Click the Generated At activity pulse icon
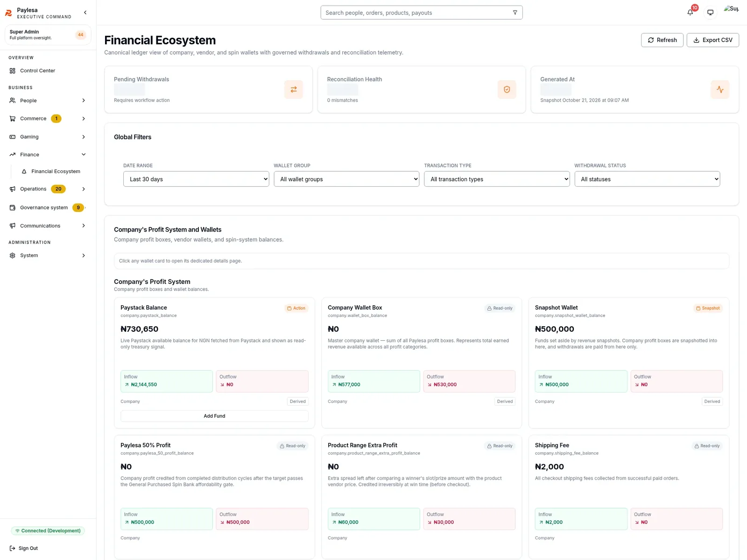Viewport: 747px width, 560px height. point(720,90)
